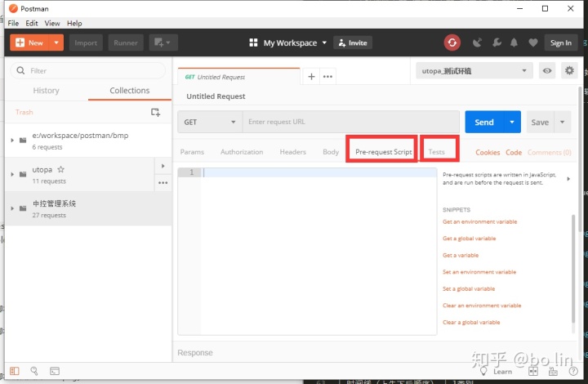
Task: Click the Import button
Action: coord(86,42)
